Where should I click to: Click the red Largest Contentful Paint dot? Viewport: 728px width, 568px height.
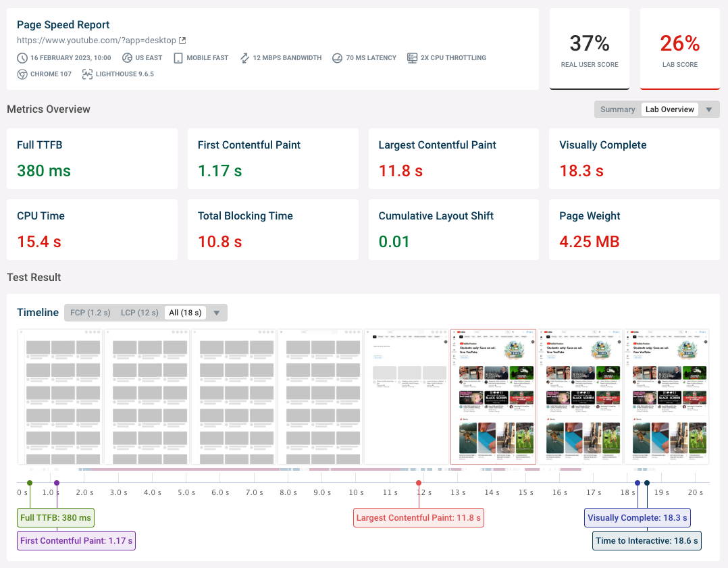click(419, 483)
